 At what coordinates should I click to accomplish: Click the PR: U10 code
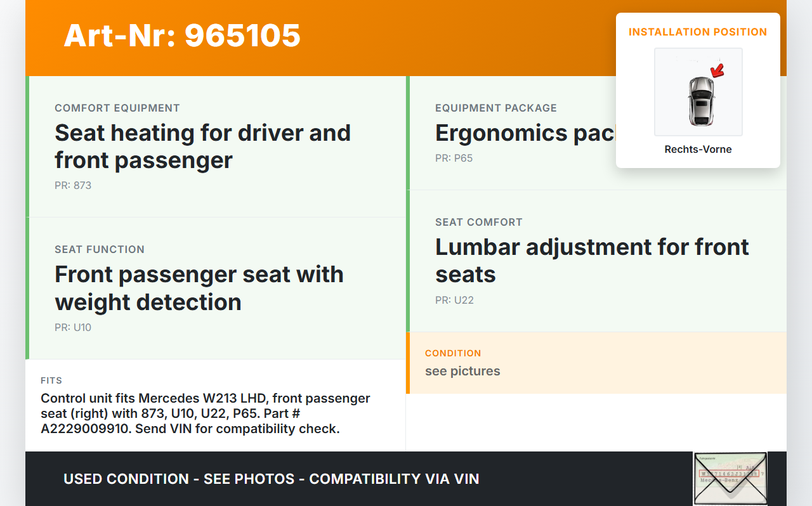pyautogui.click(x=73, y=328)
